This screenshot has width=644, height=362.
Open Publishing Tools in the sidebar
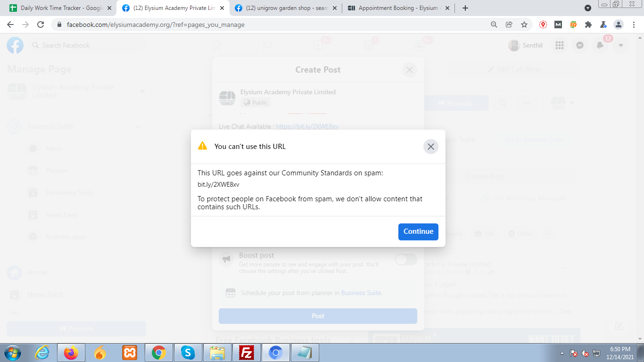coord(70,193)
